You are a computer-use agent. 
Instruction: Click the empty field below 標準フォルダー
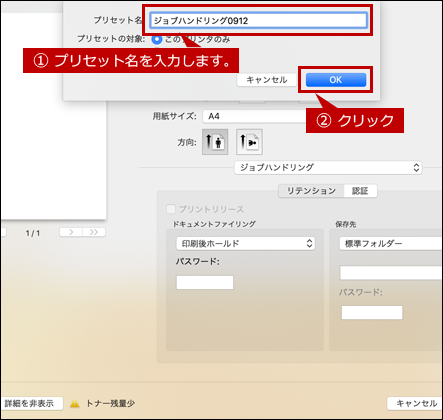(x=391, y=273)
